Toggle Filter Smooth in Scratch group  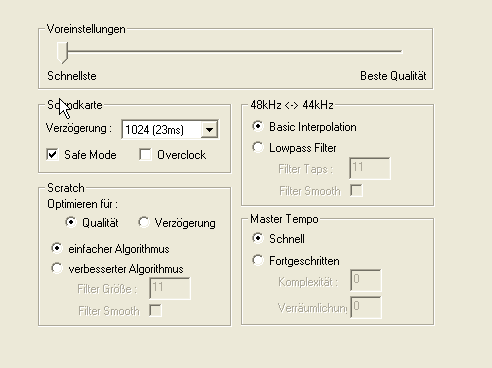click(155, 310)
